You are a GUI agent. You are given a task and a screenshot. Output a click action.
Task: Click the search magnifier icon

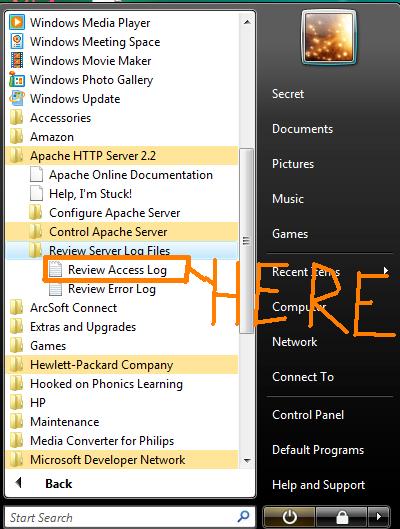(243, 516)
